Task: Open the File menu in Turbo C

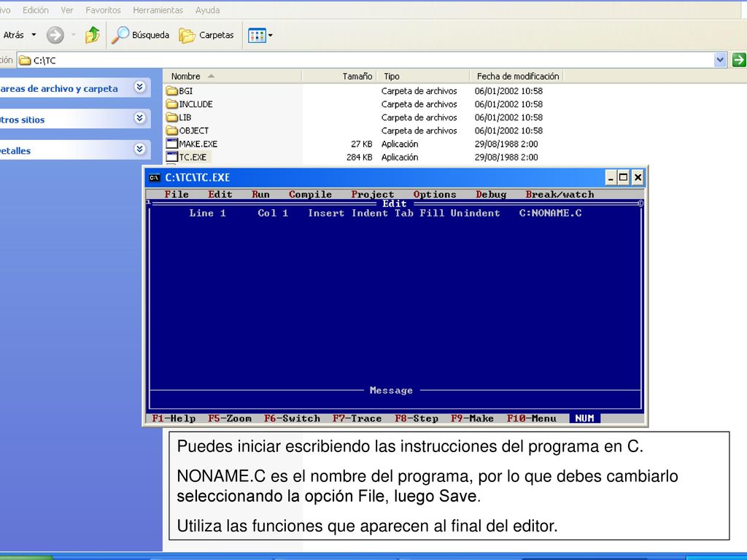Action: (x=177, y=194)
